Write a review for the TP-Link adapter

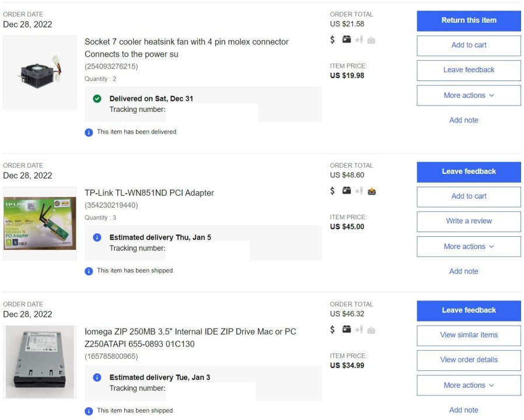click(469, 221)
